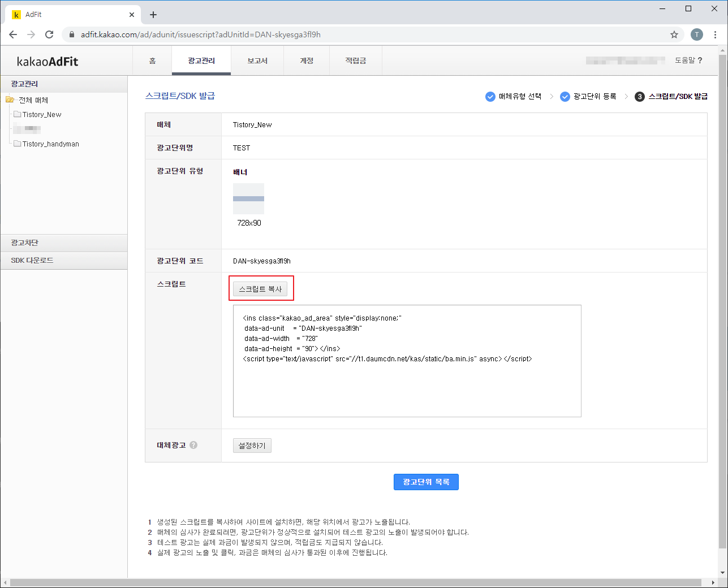The width and height of the screenshot is (728, 588).
Task: Click the DAN-skyesga3fl9h ad unit code
Action: coord(262,261)
